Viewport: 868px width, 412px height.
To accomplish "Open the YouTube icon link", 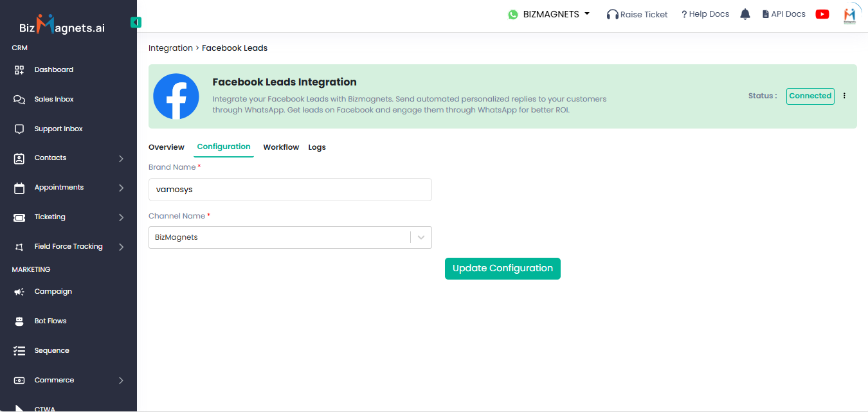I will tap(822, 14).
